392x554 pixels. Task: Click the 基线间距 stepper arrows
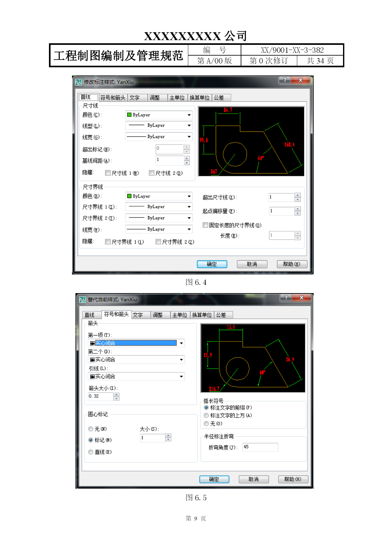pyautogui.click(x=187, y=161)
